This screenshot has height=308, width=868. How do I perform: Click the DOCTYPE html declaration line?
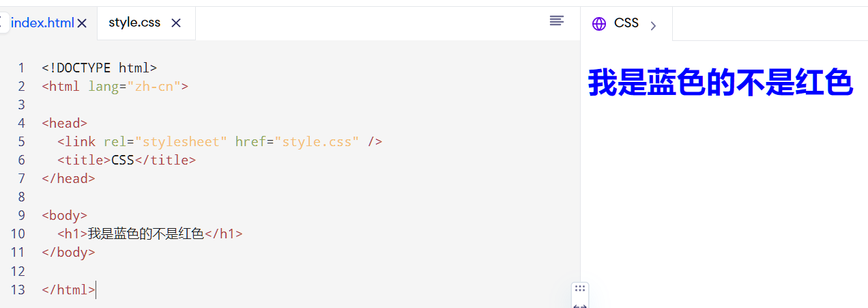click(x=100, y=68)
